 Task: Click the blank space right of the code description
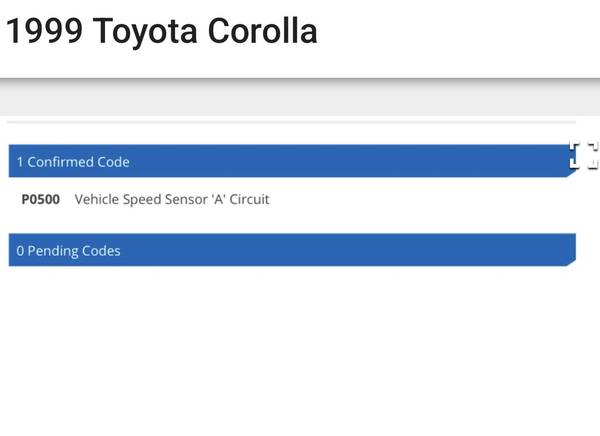pyautogui.click(x=420, y=200)
